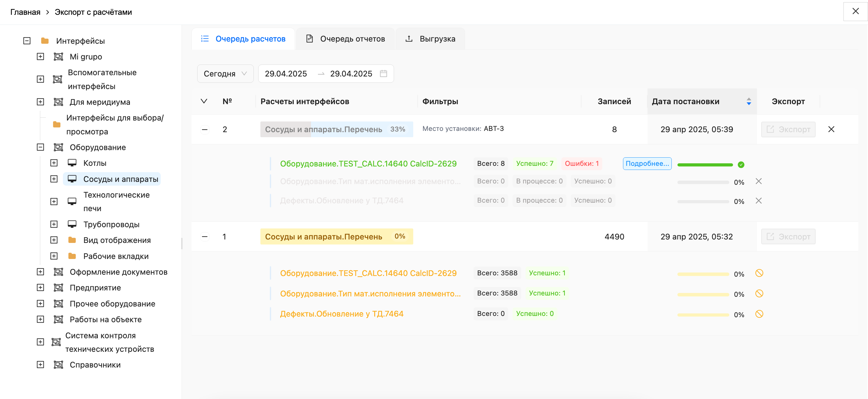Screen dimensions: 868x399
Task: Click the green checkmark on the completed calculation
Action: pos(741,165)
